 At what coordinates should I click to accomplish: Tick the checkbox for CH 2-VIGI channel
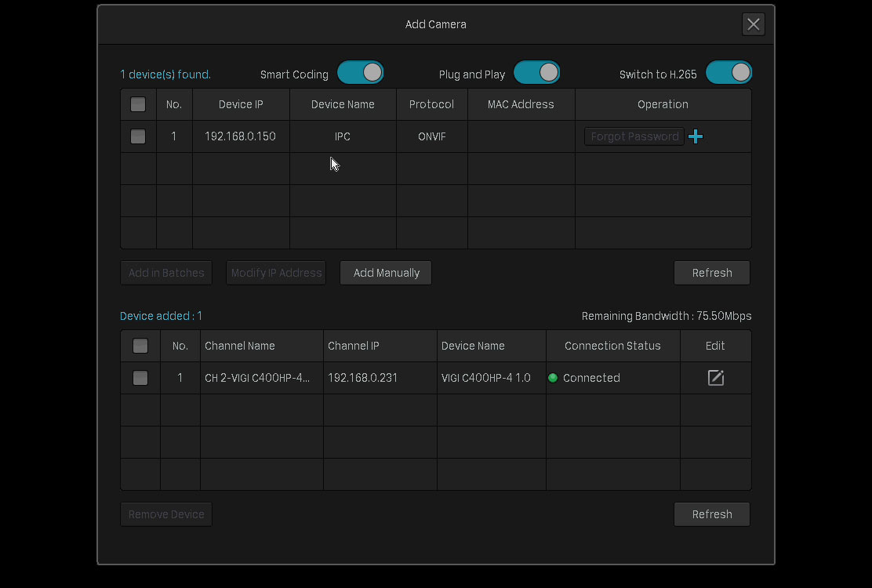tap(140, 378)
